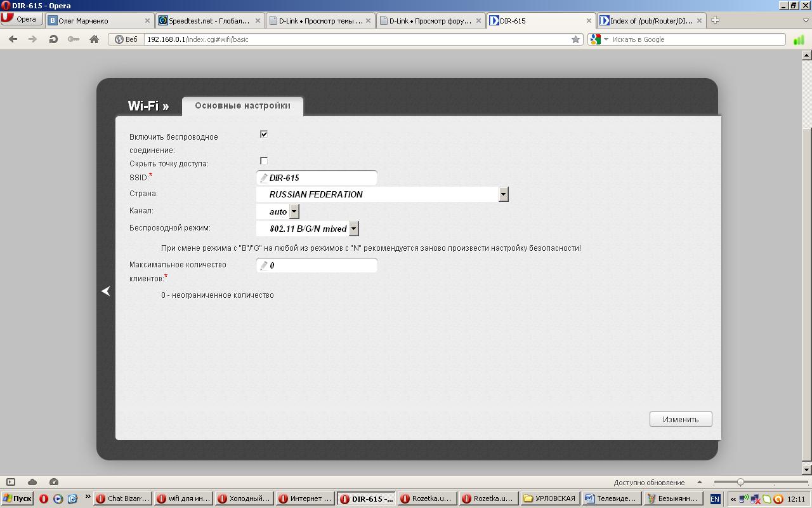The image size is (812, 508).
Task: Open the search engine selector arrow
Action: pos(606,39)
